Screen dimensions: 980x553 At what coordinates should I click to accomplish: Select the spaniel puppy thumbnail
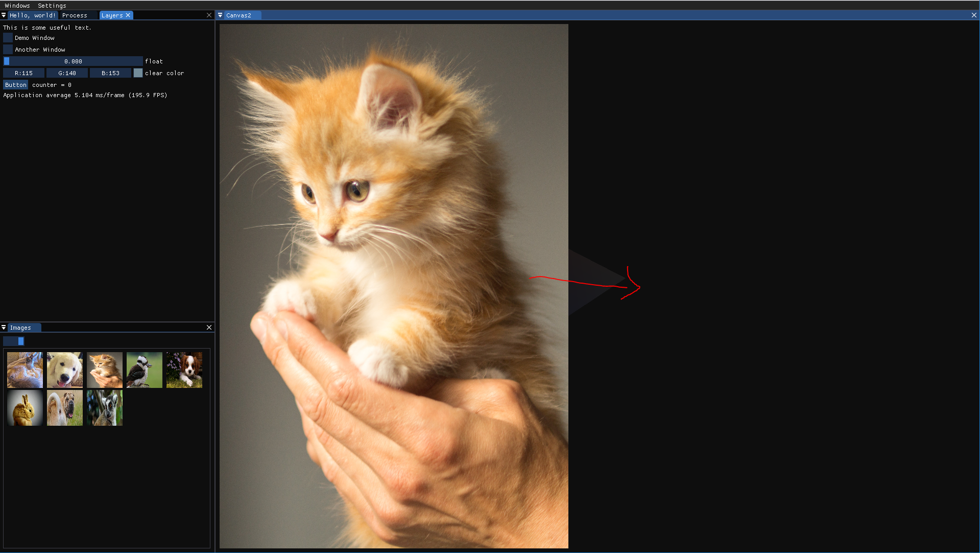184,370
